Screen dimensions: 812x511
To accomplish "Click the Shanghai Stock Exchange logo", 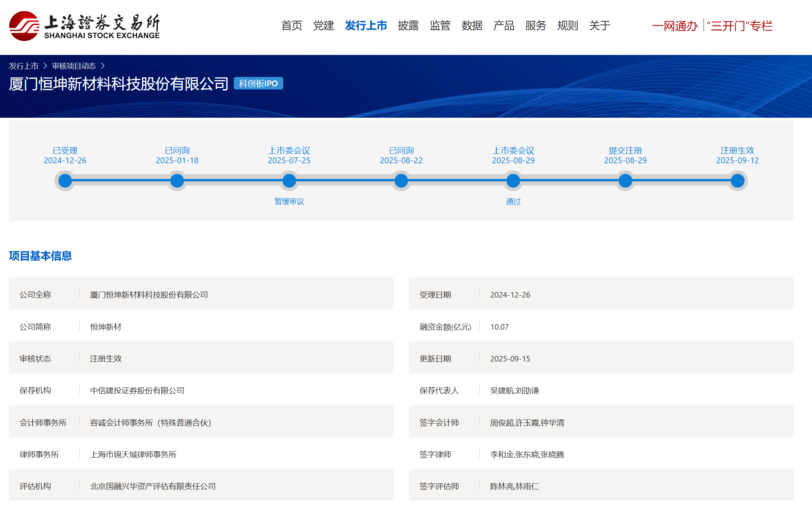I will click(x=84, y=26).
